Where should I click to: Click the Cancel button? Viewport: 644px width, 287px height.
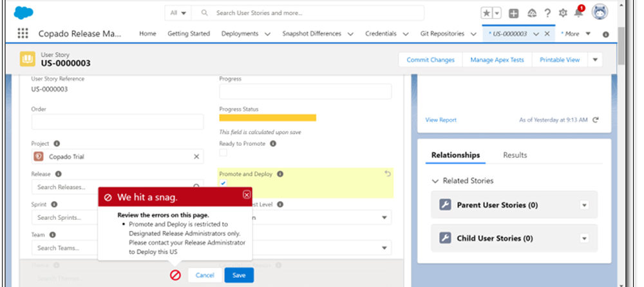(x=205, y=275)
